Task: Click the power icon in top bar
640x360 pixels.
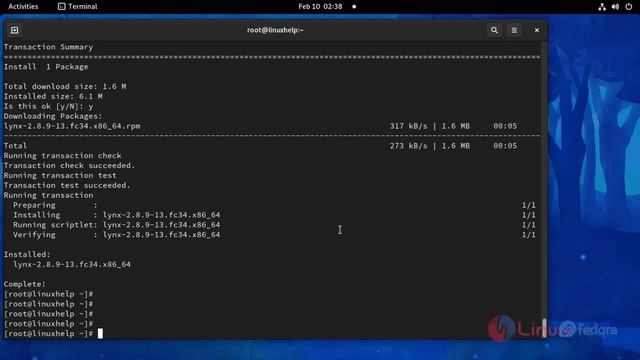Action: (629, 7)
